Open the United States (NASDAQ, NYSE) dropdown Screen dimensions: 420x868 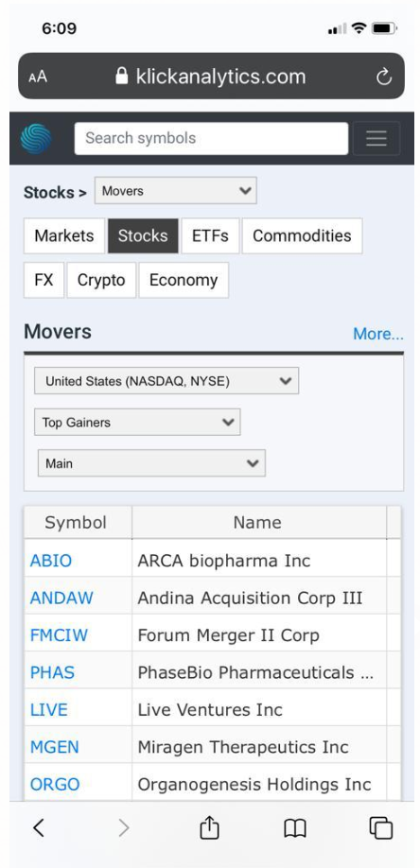(166, 381)
